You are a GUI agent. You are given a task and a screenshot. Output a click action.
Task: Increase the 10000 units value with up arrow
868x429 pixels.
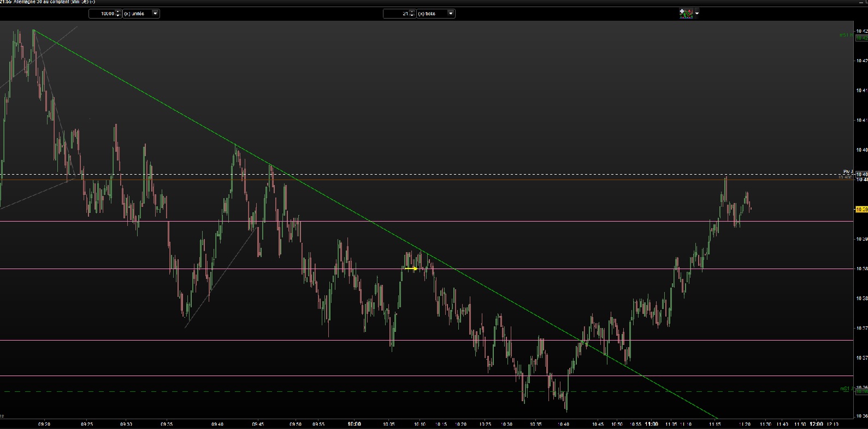pos(118,11)
